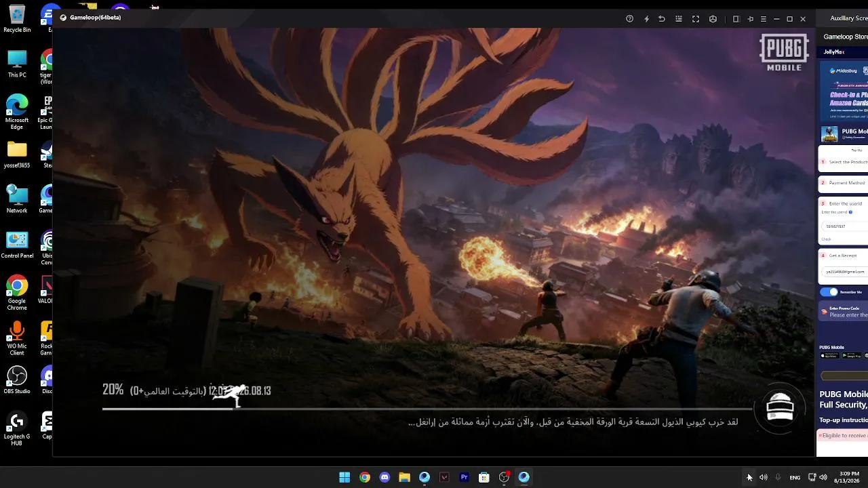Viewport: 868px width, 488px height.
Task: Open OBS Studio from the taskbar
Action: pyautogui.click(x=504, y=477)
